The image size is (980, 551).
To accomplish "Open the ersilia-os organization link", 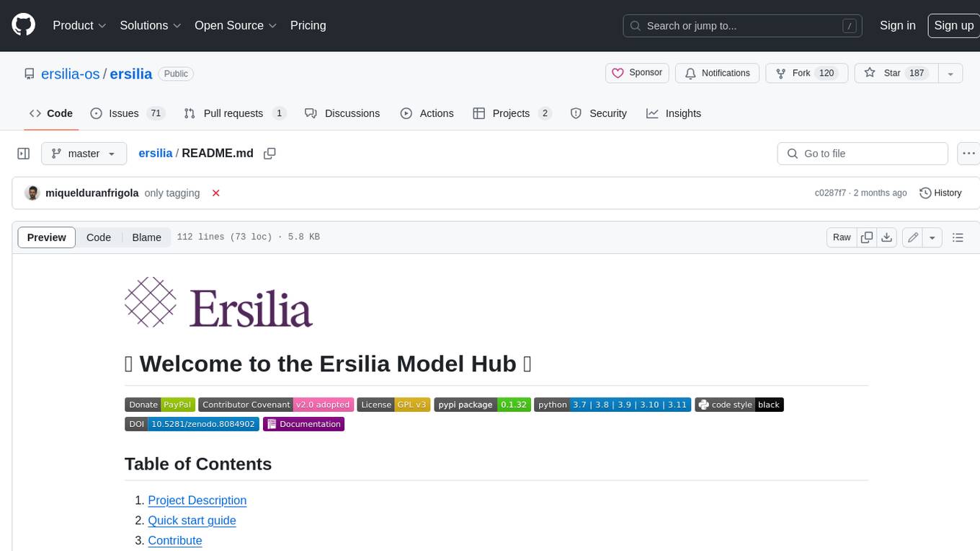I will click(x=71, y=74).
